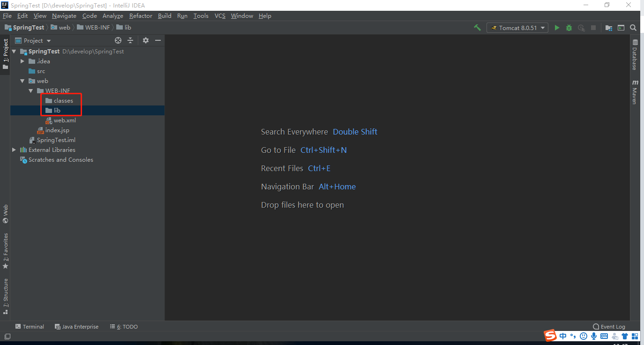The height and width of the screenshot is (345, 644).
Task: Select the classes folder
Action: [x=60, y=101]
